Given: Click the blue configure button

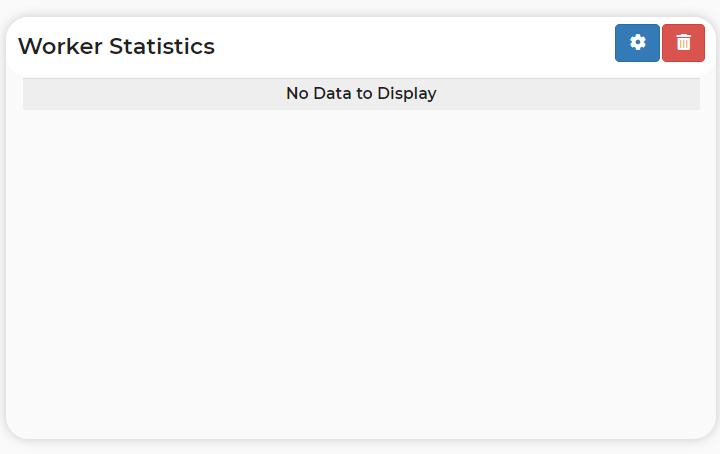Looking at the screenshot, I should [x=637, y=43].
